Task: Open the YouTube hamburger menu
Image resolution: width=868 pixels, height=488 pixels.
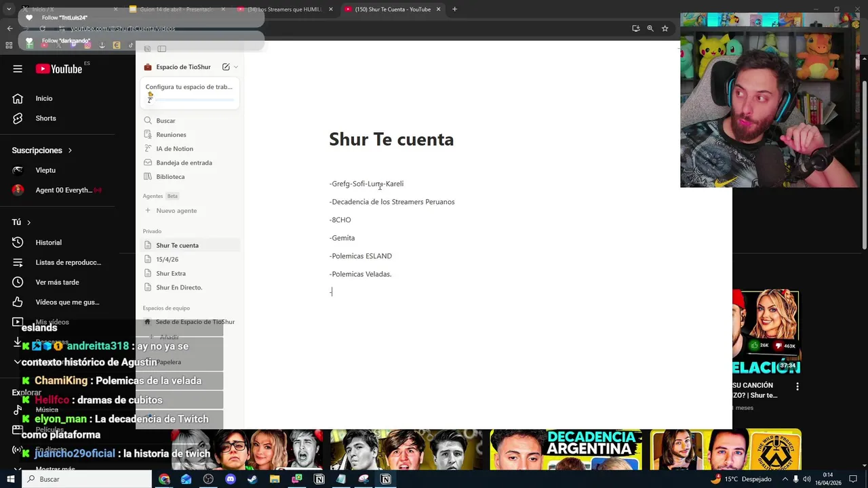Action: pos(18,68)
